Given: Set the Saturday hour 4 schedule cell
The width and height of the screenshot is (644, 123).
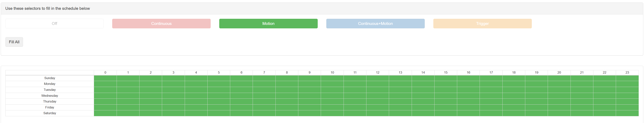Looking at the screenshot, I should (x=196, y=113).
